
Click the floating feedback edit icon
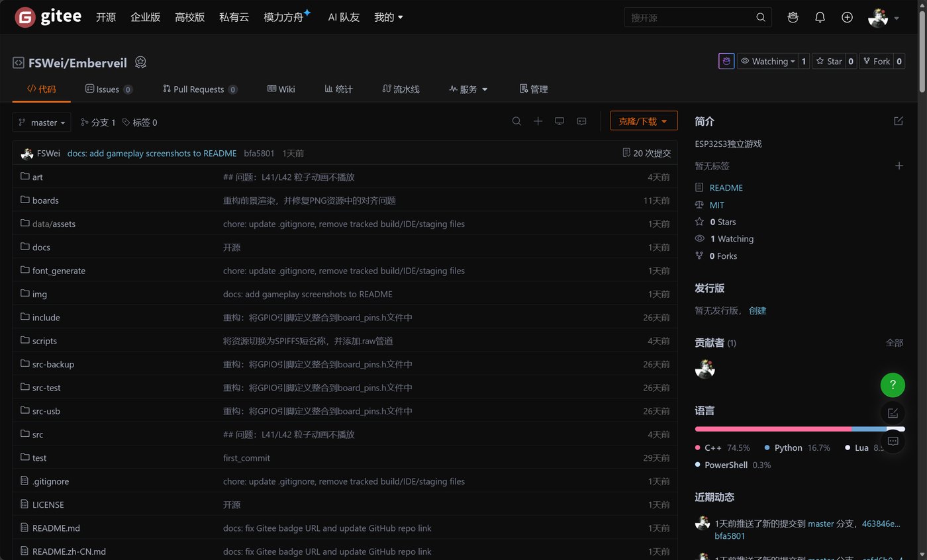pyautogui.click(x=893, y=413)
